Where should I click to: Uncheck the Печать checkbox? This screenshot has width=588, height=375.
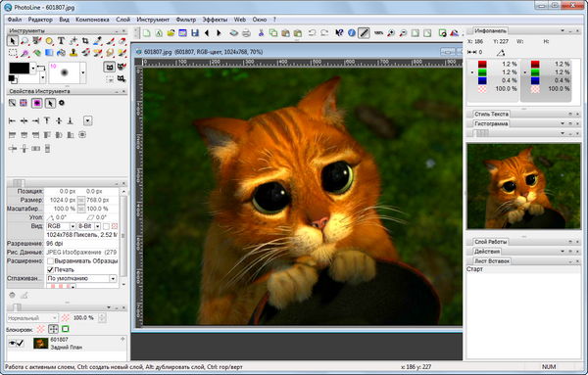[x=50, y=269]
